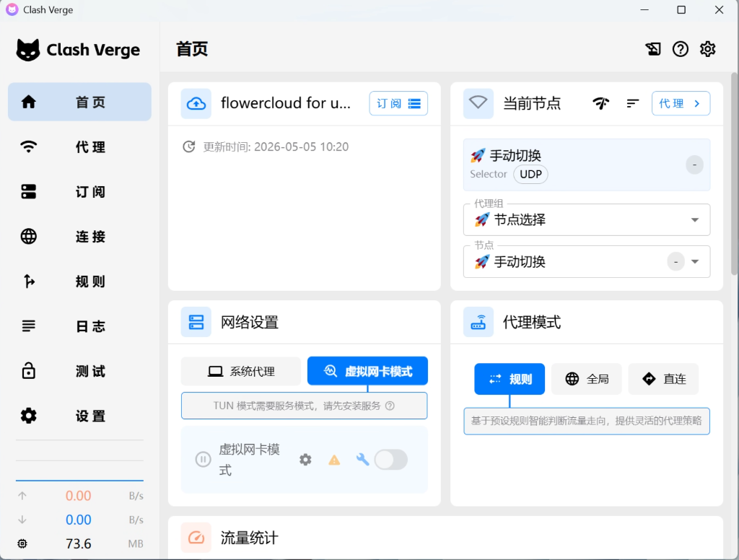Click the rule mode description text box

click(586, 421)
